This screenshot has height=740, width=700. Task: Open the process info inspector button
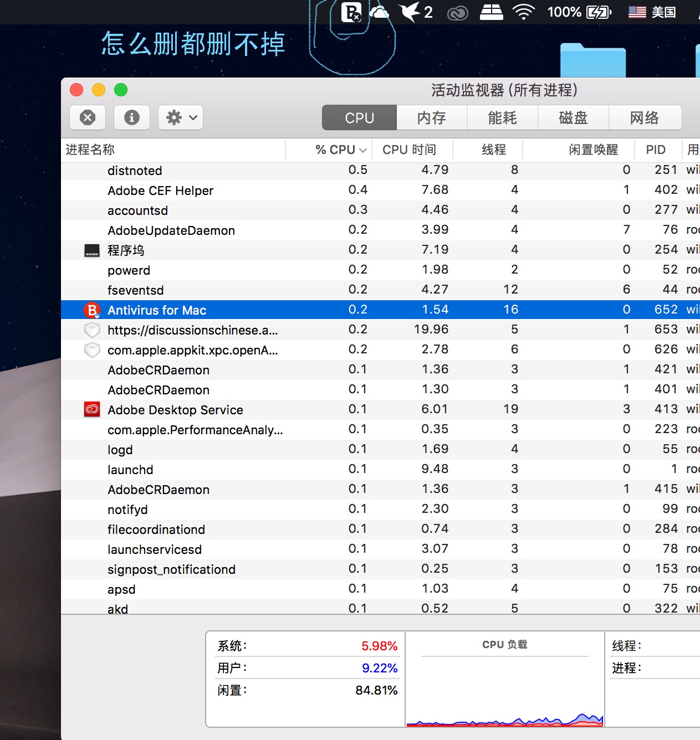pyautogui.click(x=132, y=117)
